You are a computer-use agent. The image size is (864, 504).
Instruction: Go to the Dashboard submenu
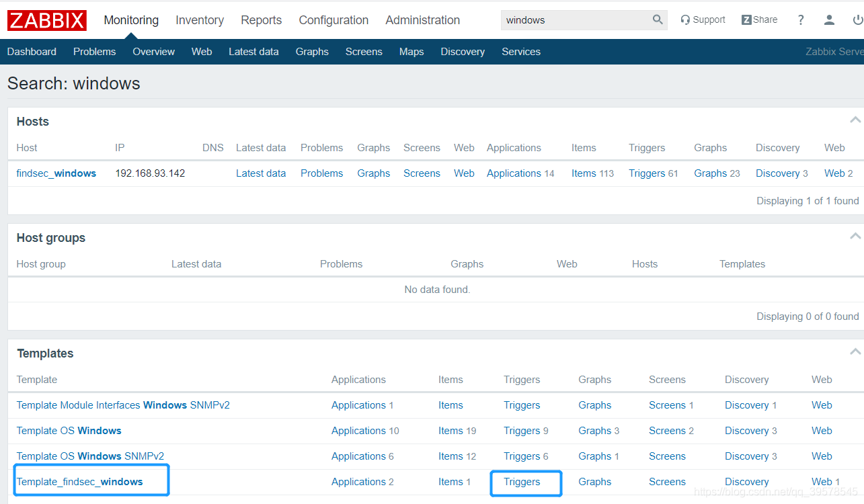pyautogui.click(x=32, y=52)
